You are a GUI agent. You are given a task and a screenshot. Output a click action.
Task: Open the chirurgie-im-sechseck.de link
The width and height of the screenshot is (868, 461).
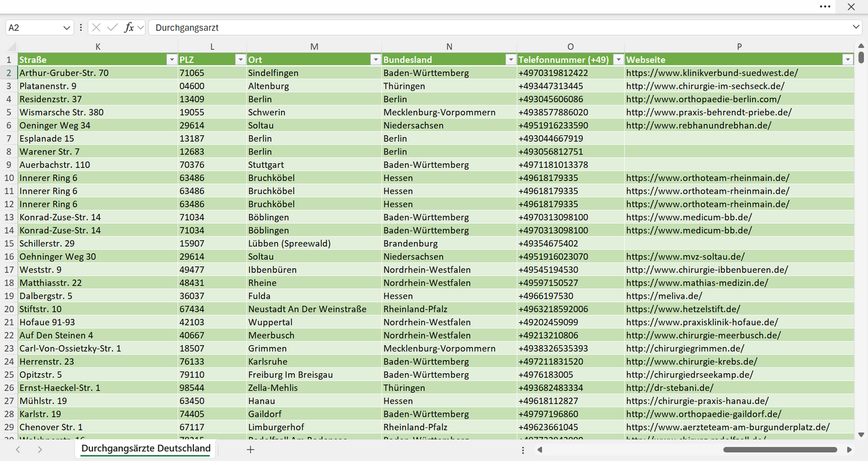705,86
